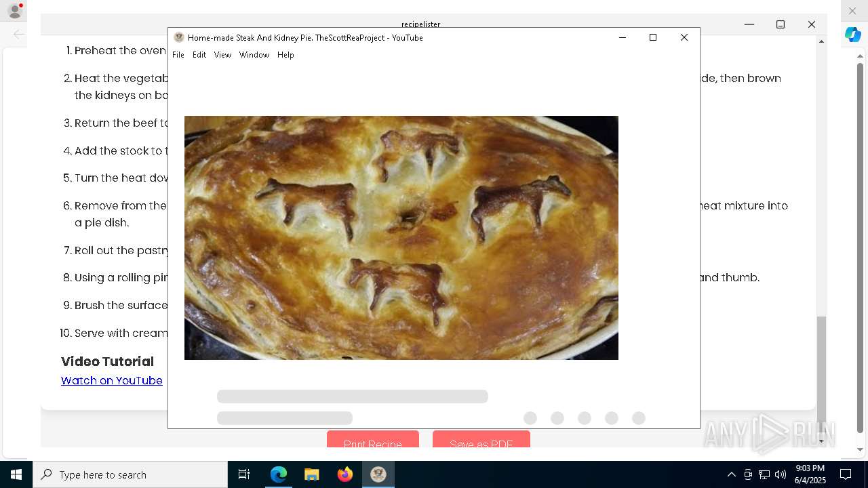Click the taskbar search box
This screenshot has width=868, height=488.
[130, 474]
